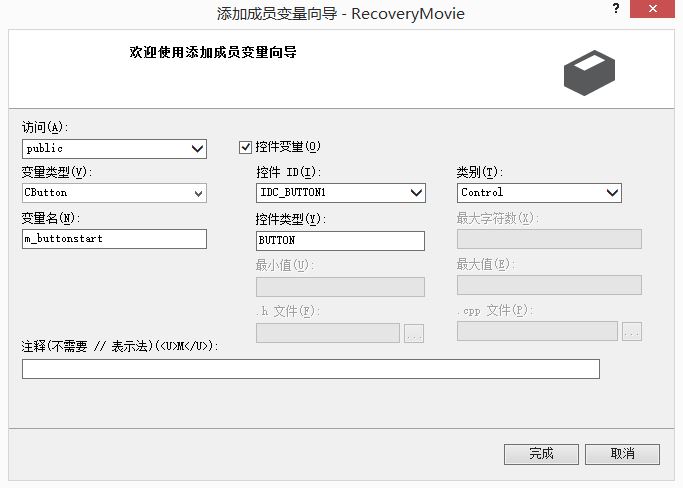Click the 变量类型(V) label
The image size is (683, 488).
click(57, 173)
